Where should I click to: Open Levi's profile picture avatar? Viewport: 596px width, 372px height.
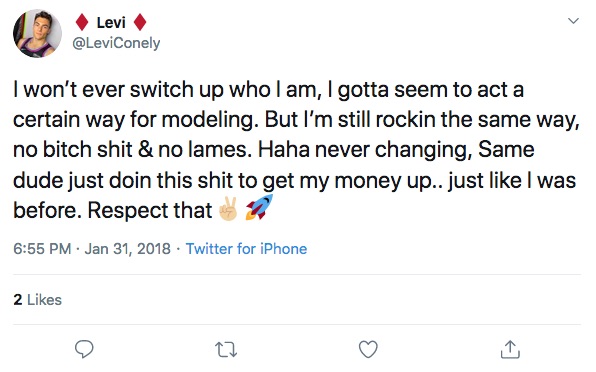pyautogui.click(x=37, y=33)
